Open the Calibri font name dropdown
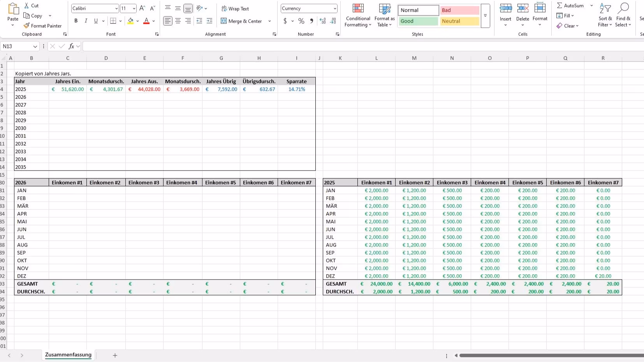Viewport: 644px width, 362px height. pos(116,9)
